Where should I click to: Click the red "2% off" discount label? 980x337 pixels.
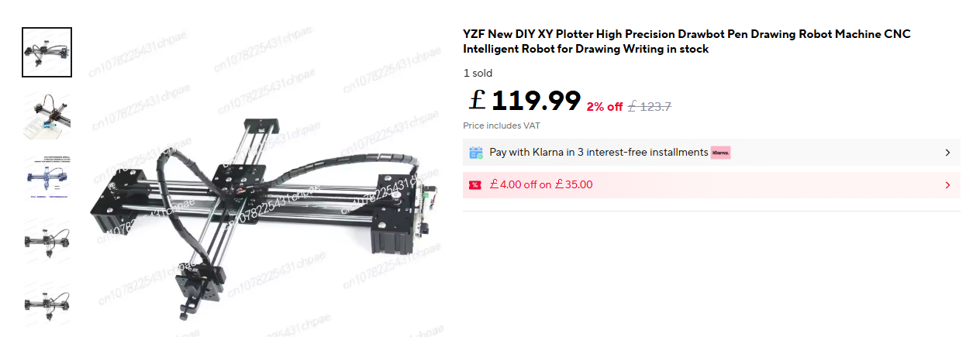[605, 107]
